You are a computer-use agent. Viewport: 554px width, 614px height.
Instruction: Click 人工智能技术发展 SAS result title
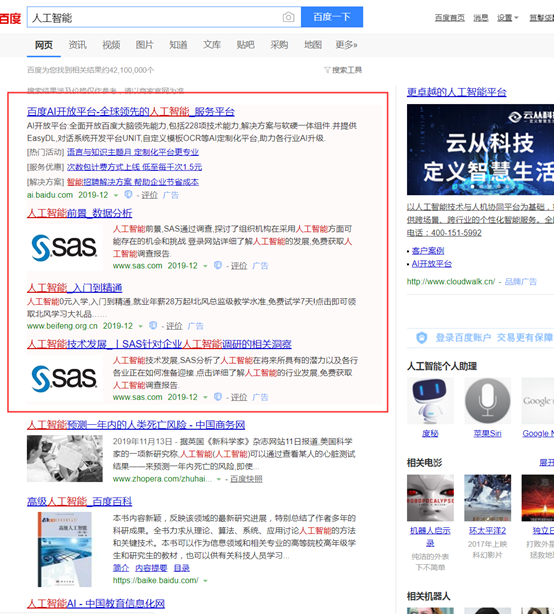point(159,344)
